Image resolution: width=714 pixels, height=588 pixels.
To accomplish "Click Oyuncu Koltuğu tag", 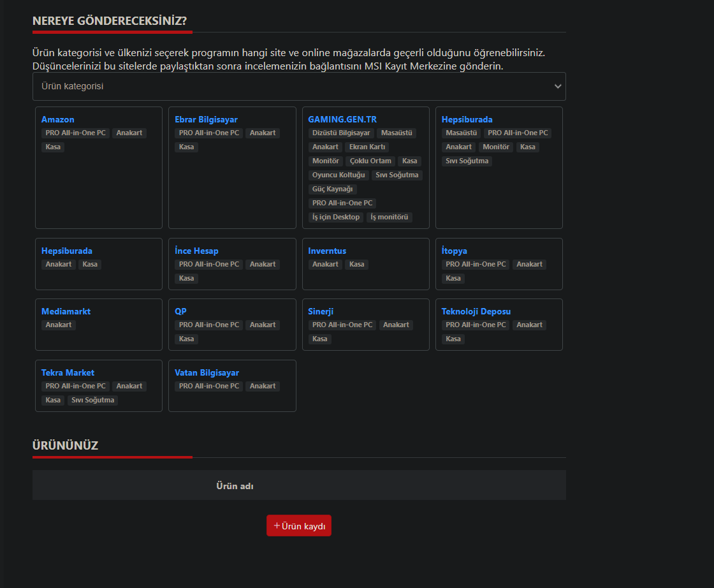I will click(339, 175).
